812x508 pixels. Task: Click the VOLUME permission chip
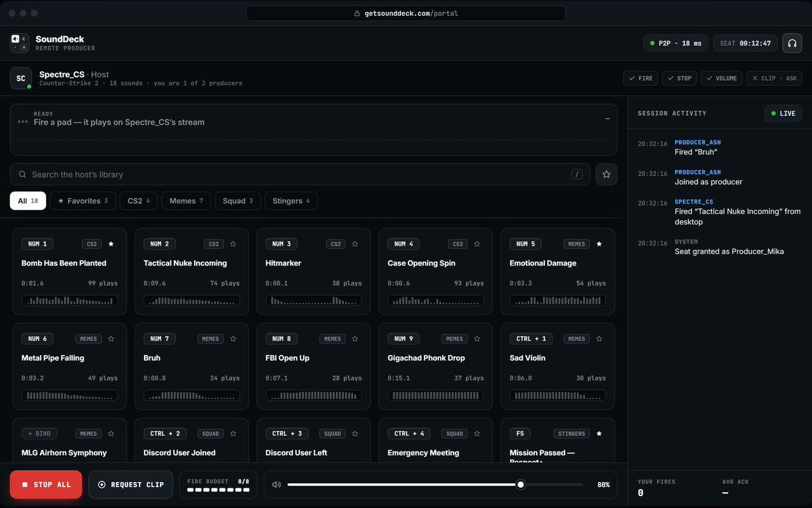click(721, 78)
